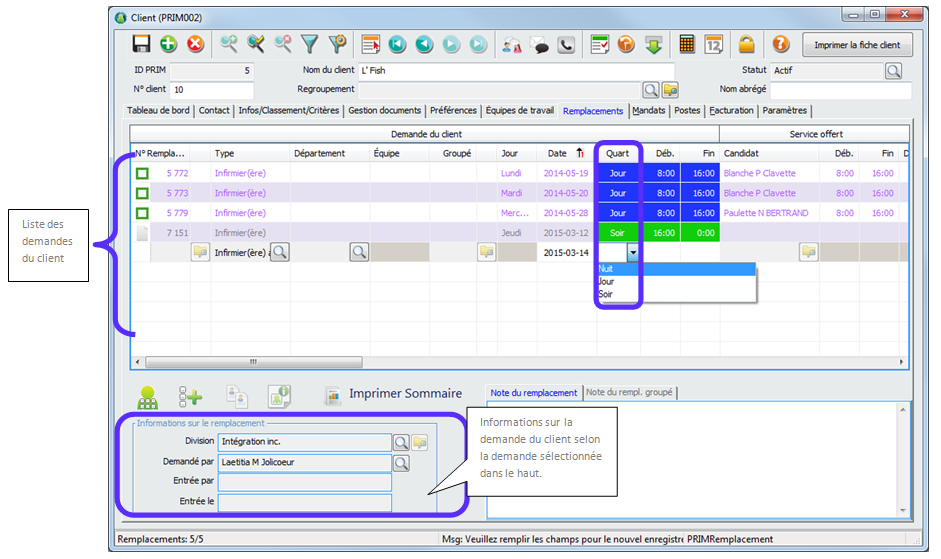
Task: Click the orange help question mark icon
Action: [781, 44]
